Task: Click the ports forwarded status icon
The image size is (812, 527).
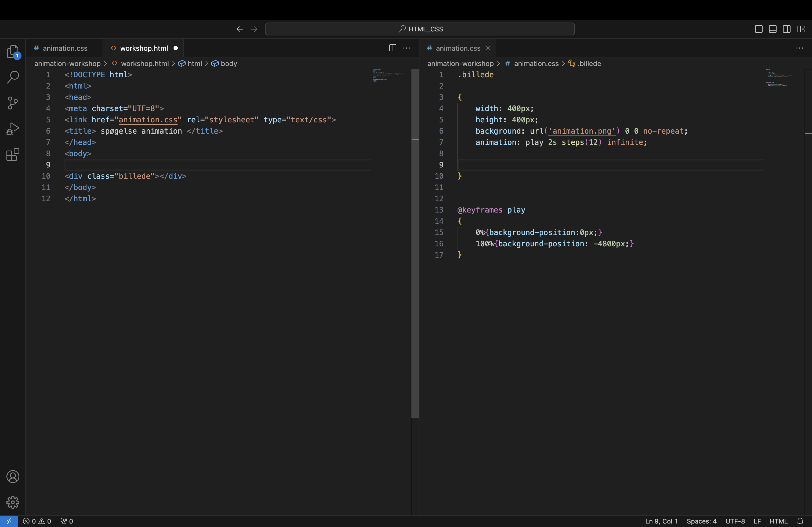Action: [x=67, y=521]
